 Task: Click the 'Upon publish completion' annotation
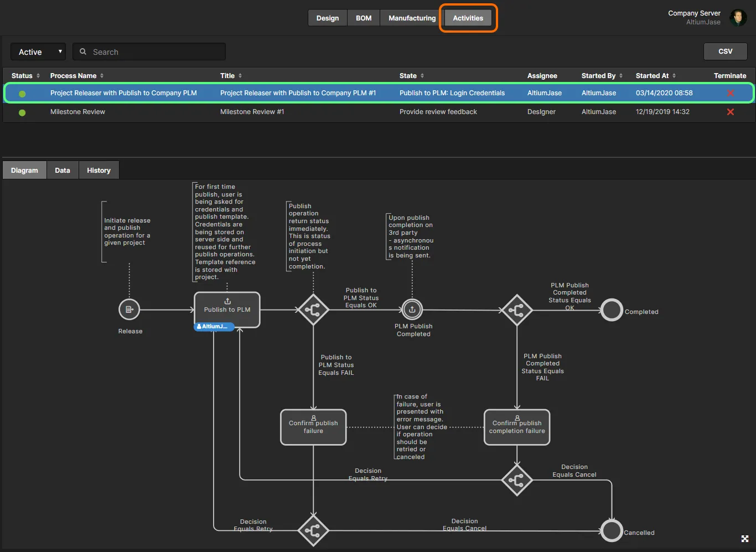pos(410,236)
